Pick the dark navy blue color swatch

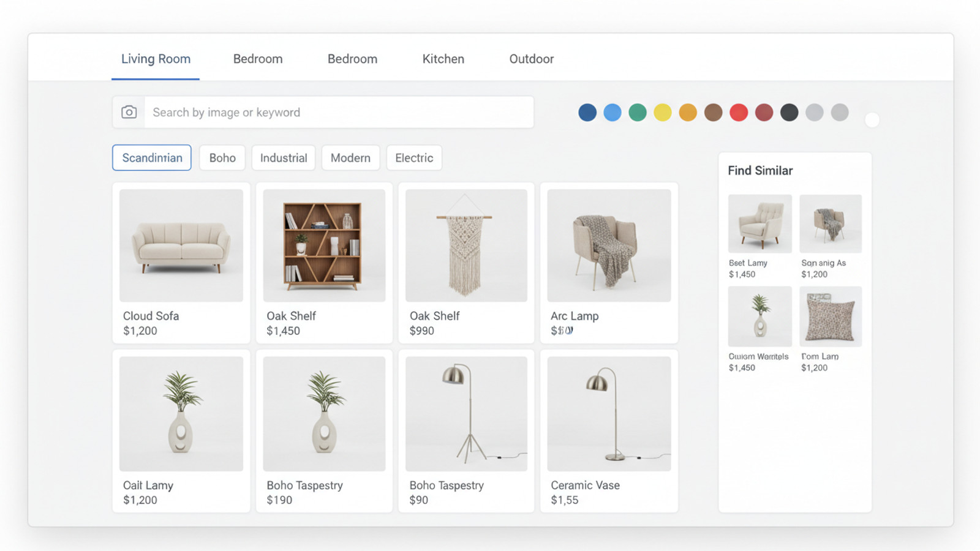coord(587,113)
